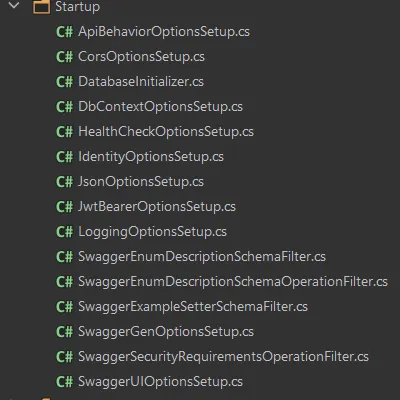400x400 pixels.
Task: Open CorsOptionsSetup.cs file
Action: 141,57
